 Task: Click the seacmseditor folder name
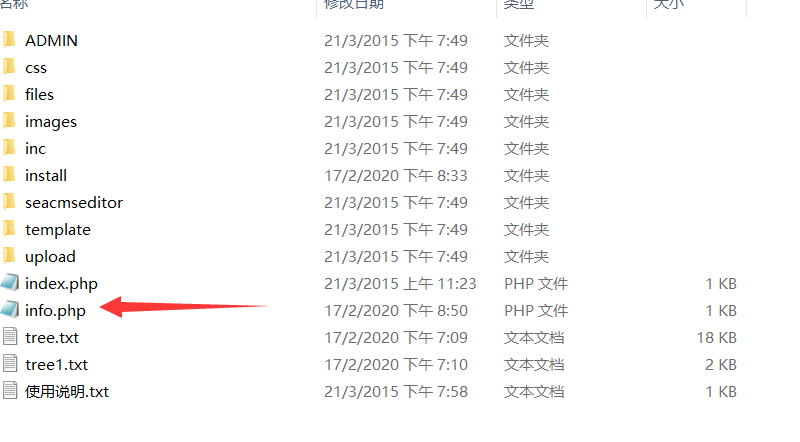[x=74, y=203]
